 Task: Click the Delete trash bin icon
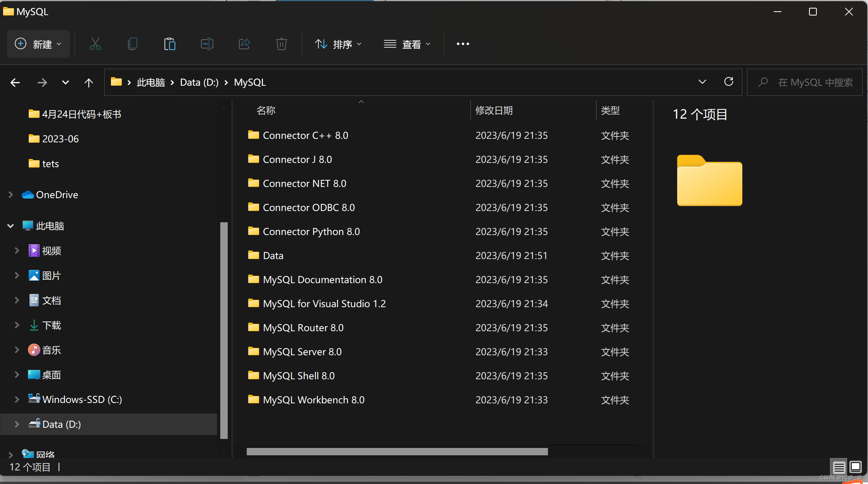[x=282, y=44]
